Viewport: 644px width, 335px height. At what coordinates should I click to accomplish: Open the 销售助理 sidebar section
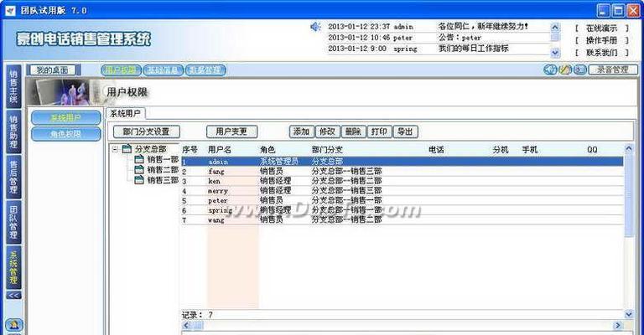[x=13, y=131]
